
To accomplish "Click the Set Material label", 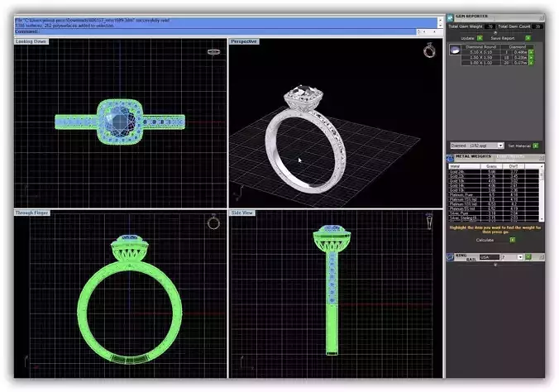I will point(519,146).
